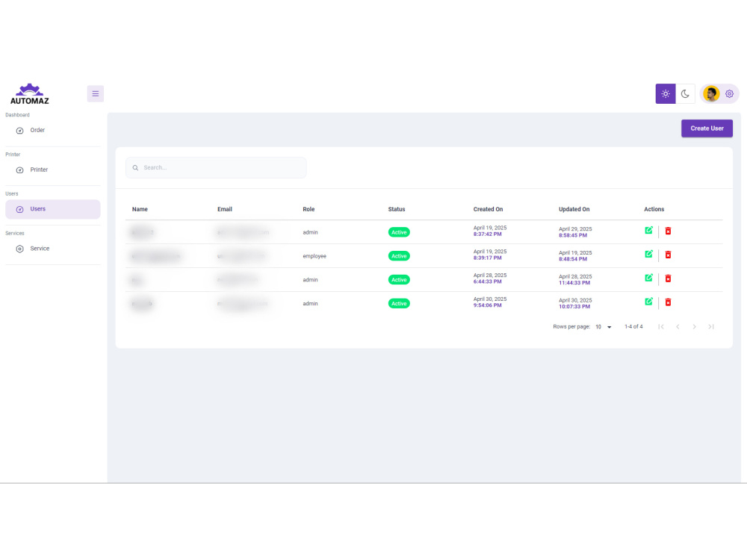Delete user created April 19 8:37:42 PM
The image size is (747, 560).
click(668, 231)
